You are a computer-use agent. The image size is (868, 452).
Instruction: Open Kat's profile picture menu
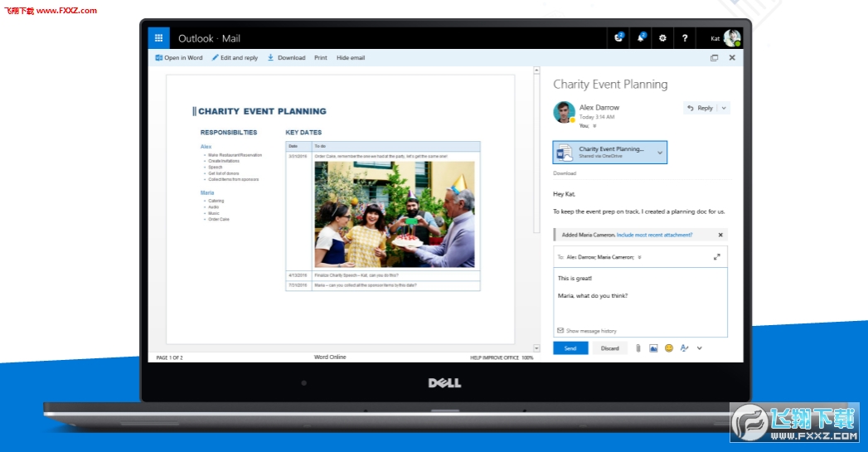(x=732, y=37)
